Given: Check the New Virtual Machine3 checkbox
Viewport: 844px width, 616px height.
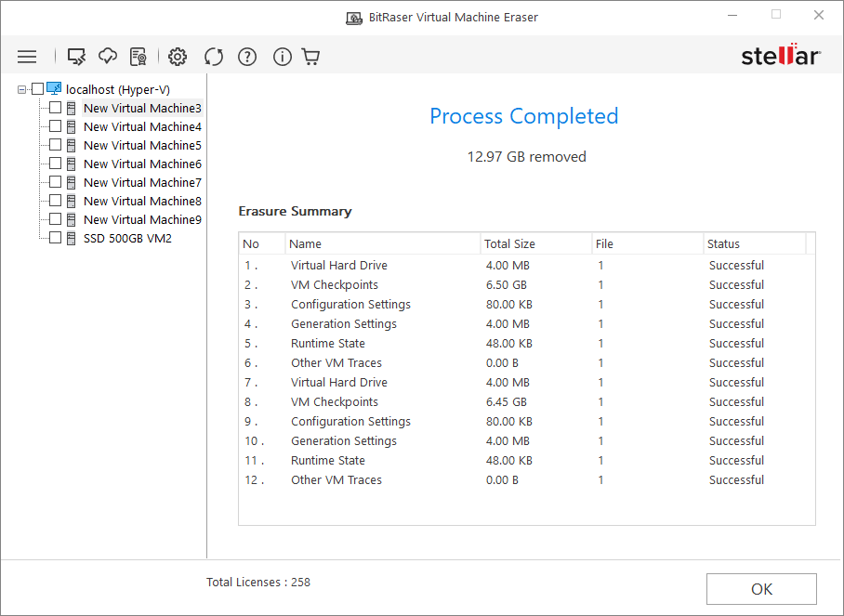Looking at the screenshot, I should [x=55, y=108].
